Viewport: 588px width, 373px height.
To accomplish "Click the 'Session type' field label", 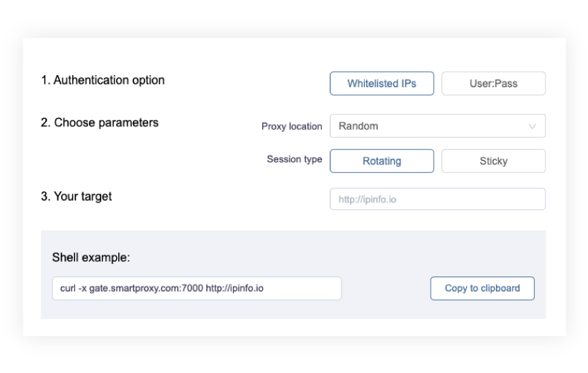I will click(294, 160).
